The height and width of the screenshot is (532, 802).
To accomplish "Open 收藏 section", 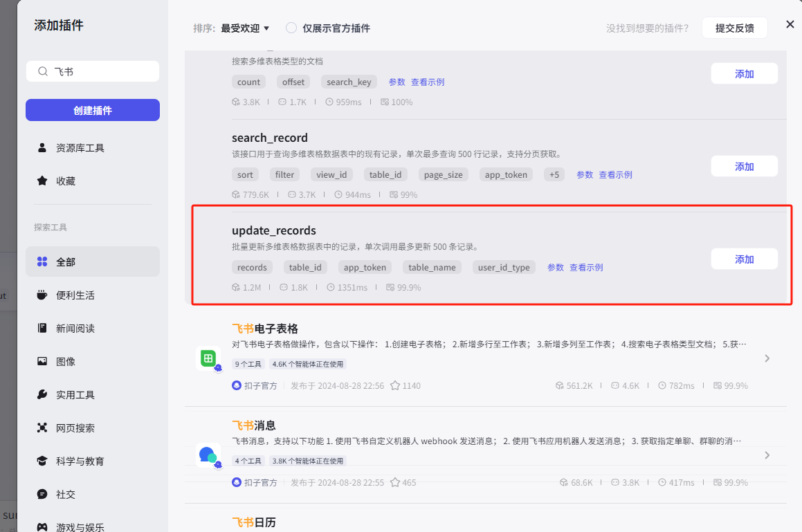I will (x=93, y=181).
